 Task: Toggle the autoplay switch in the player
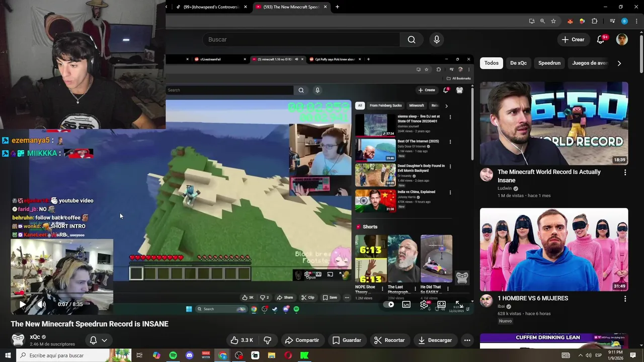pyautogui.click(x=390, y=304)
